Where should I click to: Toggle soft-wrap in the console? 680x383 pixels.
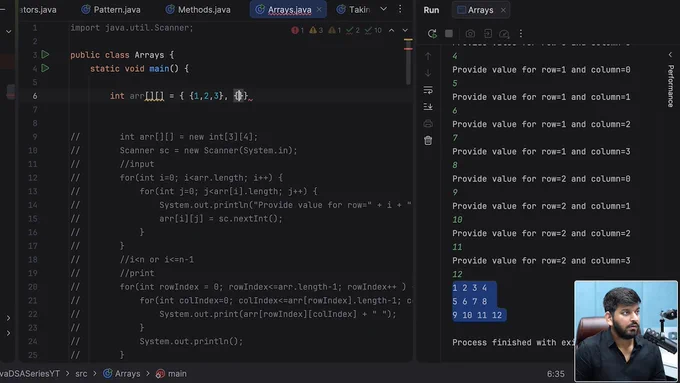coord(428,90)
